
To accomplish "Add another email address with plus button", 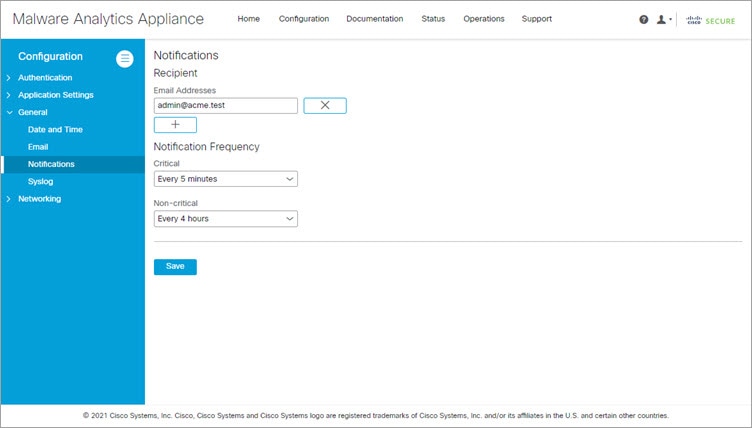I will [175, 125].
